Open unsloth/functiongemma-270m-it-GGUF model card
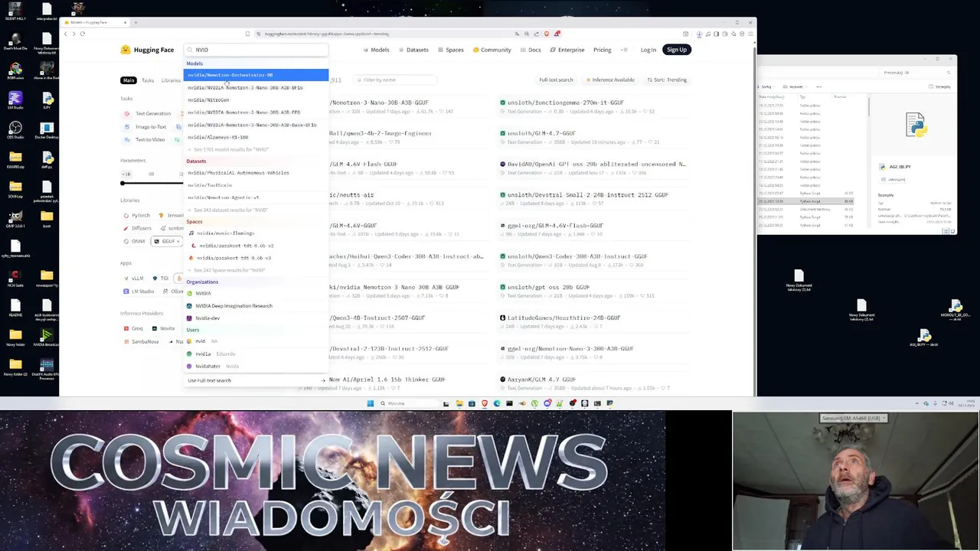The image size is (980, 551). coord(594,106)
